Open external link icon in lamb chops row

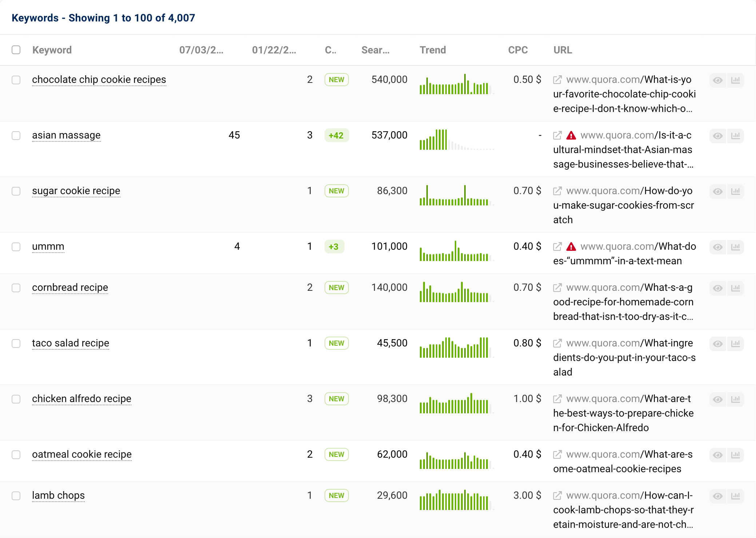[557, 495]
